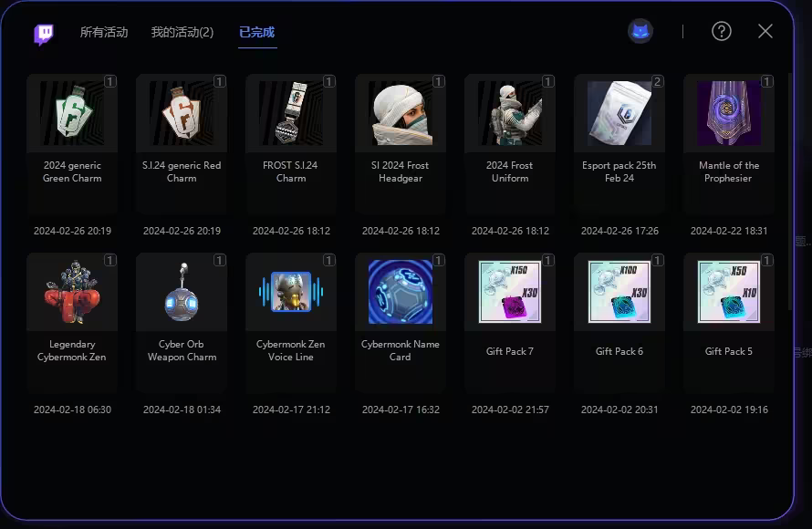812x529 pixels.
Task: Open the 2024 generic Green Charm reward
Action: pyautogui.click(x=72, y=144)
